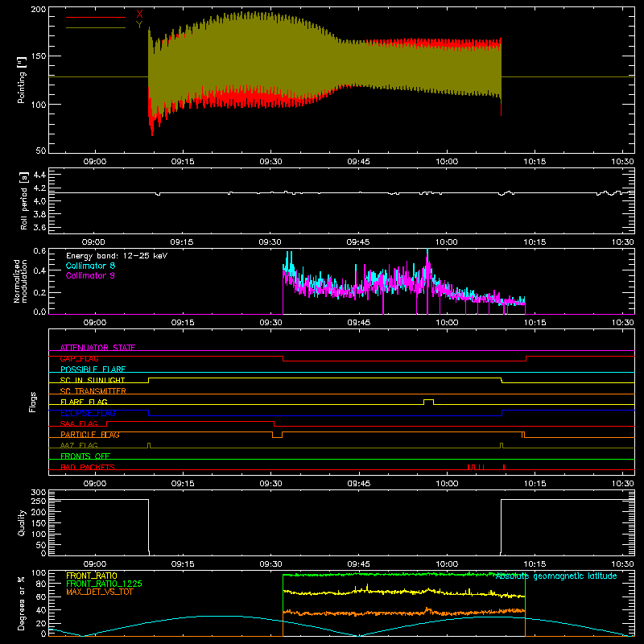Click the 09:15 tick label under Roll period plot

[x=182, y=242]
